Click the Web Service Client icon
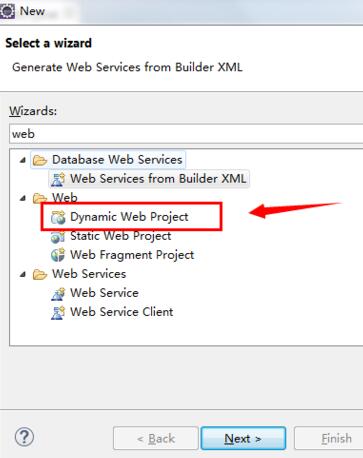 pyautogui.click(x=58, y=313)
